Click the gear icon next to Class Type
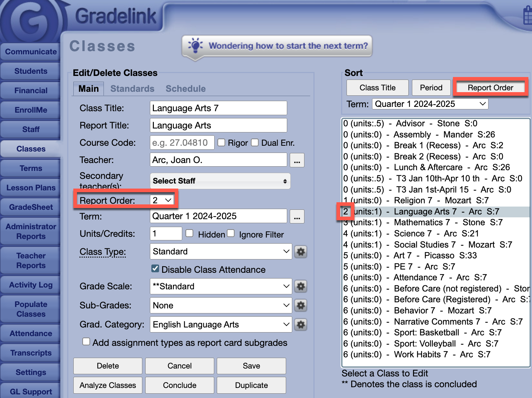The height and width of the screenshot is (398, 532). pos(301,252)
